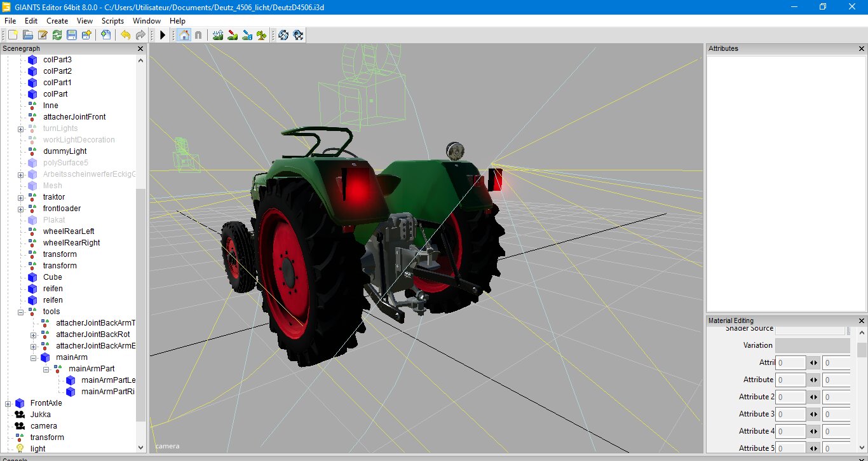Viewport: 868px width, 461px height.
Task: Select the terrain detail texture paint icon
Action: click(x=233, y=35)
